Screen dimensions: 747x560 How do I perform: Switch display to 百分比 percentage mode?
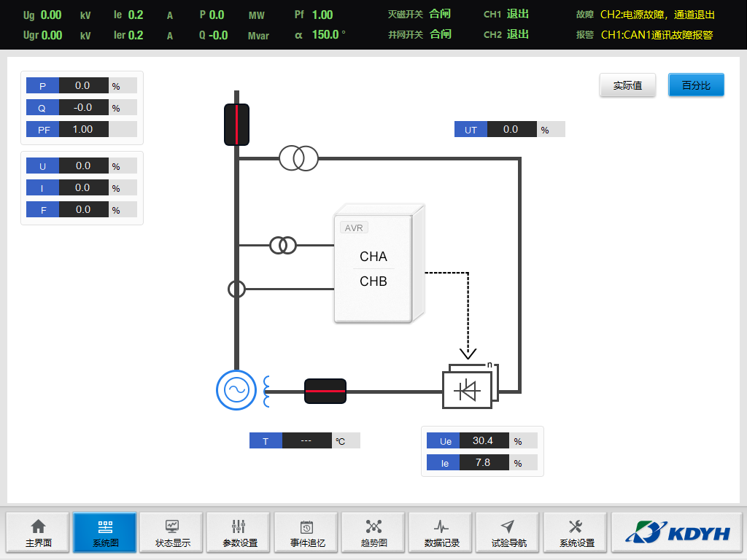[696, 85]
